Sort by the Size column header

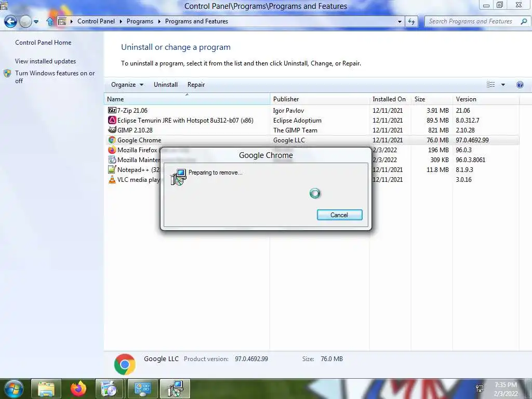(432, 99)
